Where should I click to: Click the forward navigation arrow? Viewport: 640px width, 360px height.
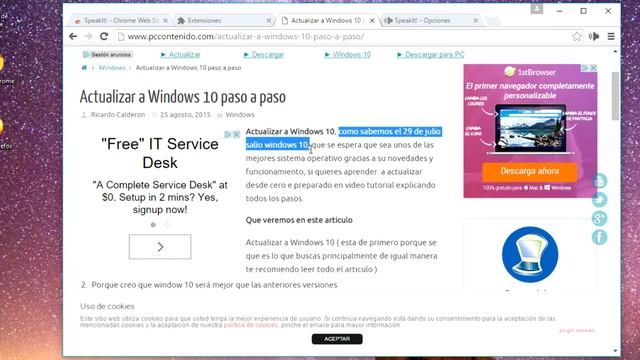88,36
